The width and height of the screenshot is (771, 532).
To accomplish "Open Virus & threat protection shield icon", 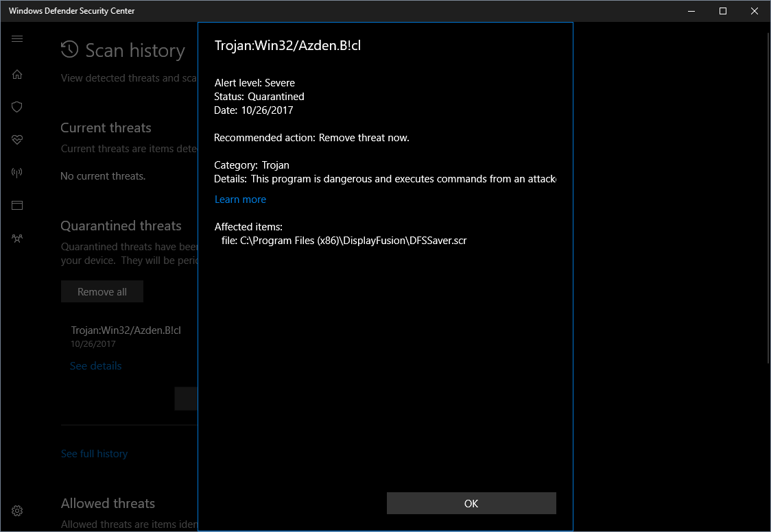I will [x=17, y=107].
